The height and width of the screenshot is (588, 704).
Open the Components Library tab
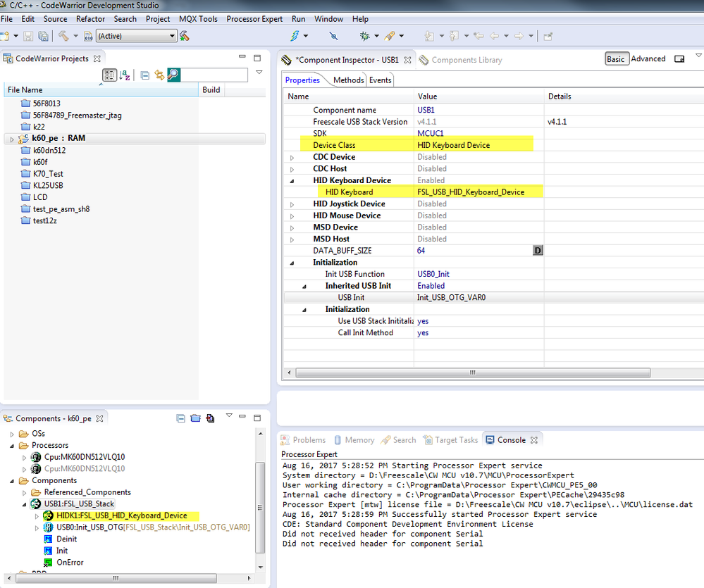coord(467,60)
